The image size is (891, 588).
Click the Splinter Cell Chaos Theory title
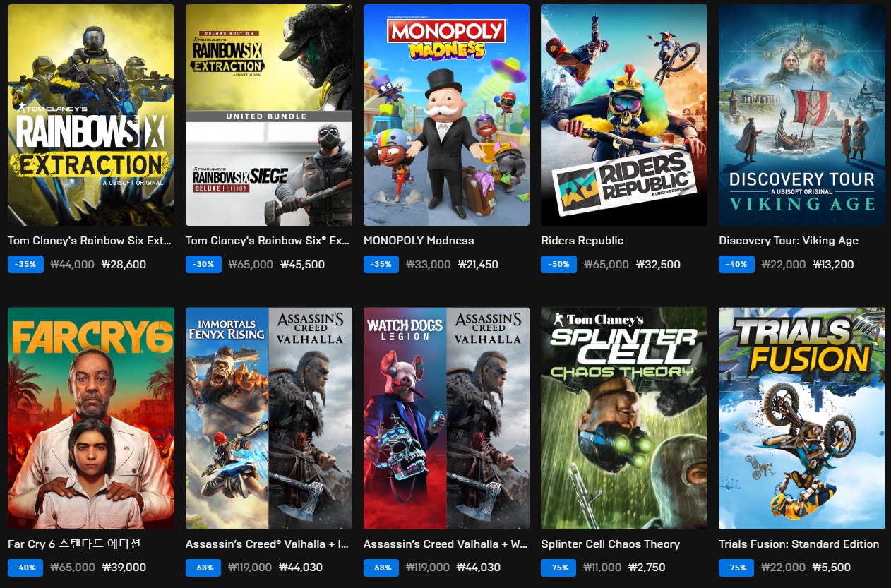[x=611, y=544]
